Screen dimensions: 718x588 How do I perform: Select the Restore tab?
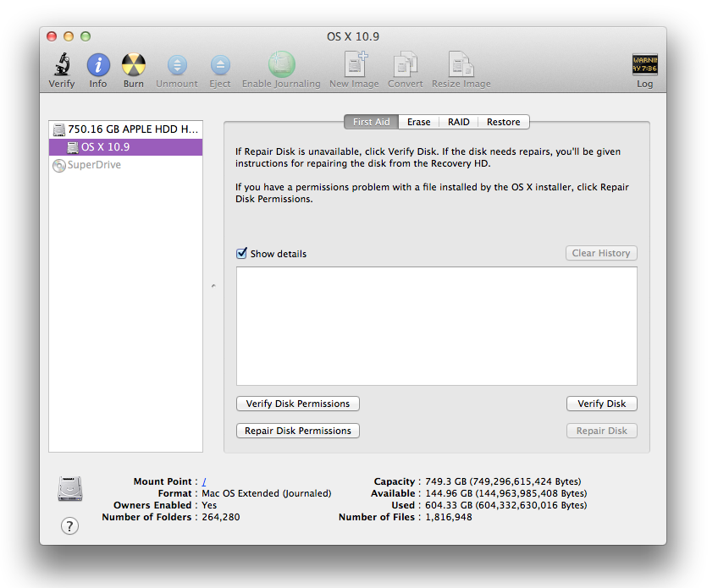[503, 122]
